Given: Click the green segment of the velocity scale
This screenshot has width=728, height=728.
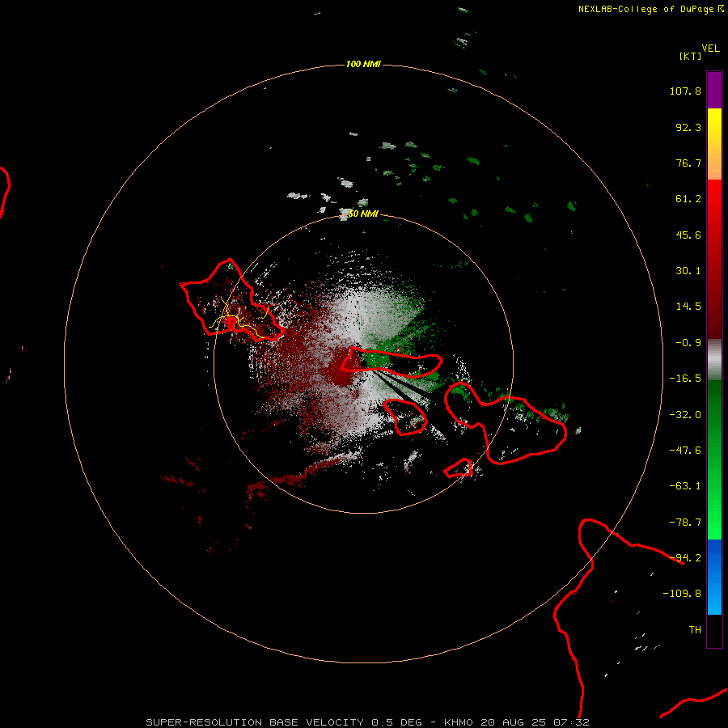Looking at the screenshot, I should (x=714, y=459).
